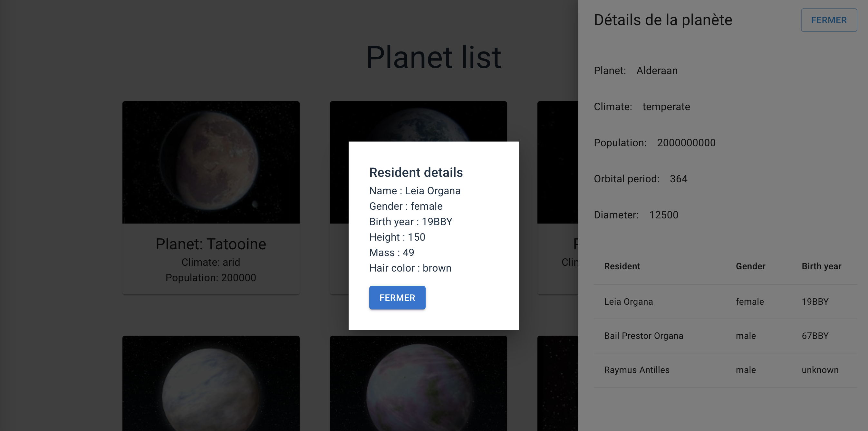Close the planet details panel with FERMER
The image size is (868, 431).
coord(829,20)
